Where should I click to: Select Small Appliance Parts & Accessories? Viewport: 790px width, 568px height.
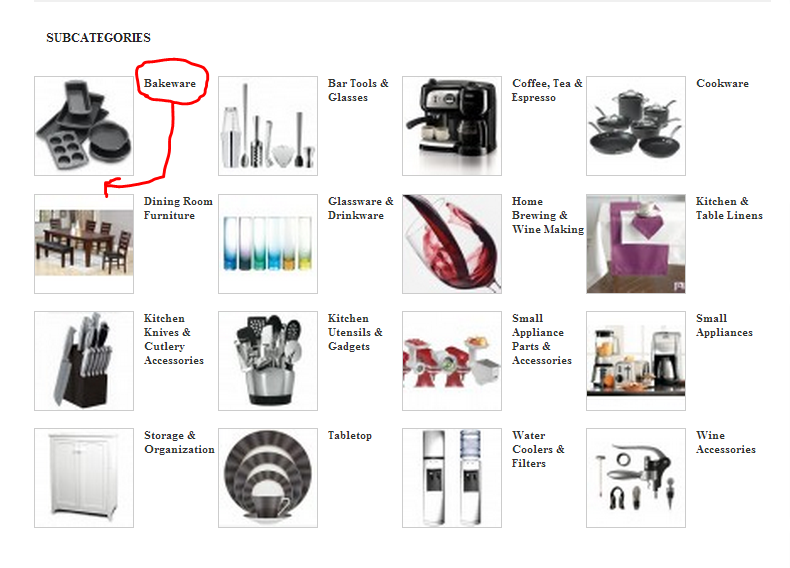[542, 339]
